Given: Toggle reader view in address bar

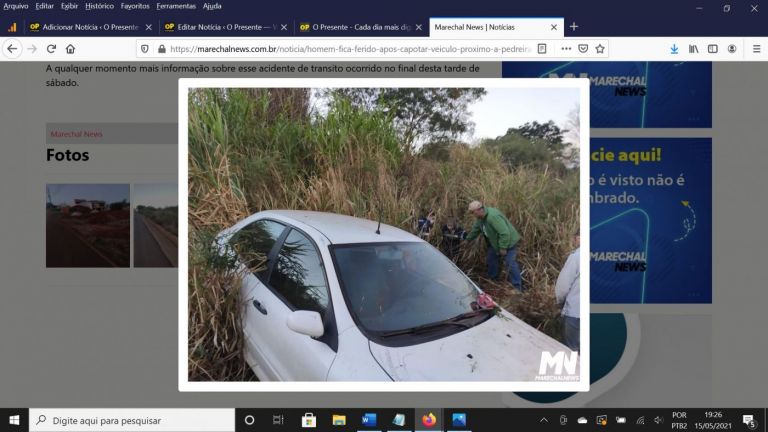Looking at the screenshot, I should [542, 49].
